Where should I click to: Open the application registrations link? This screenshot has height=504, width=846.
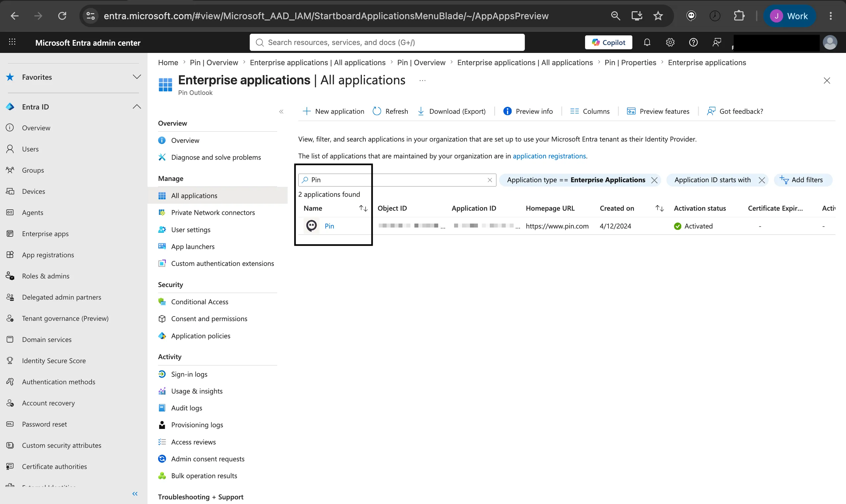[x=549, y=156]
